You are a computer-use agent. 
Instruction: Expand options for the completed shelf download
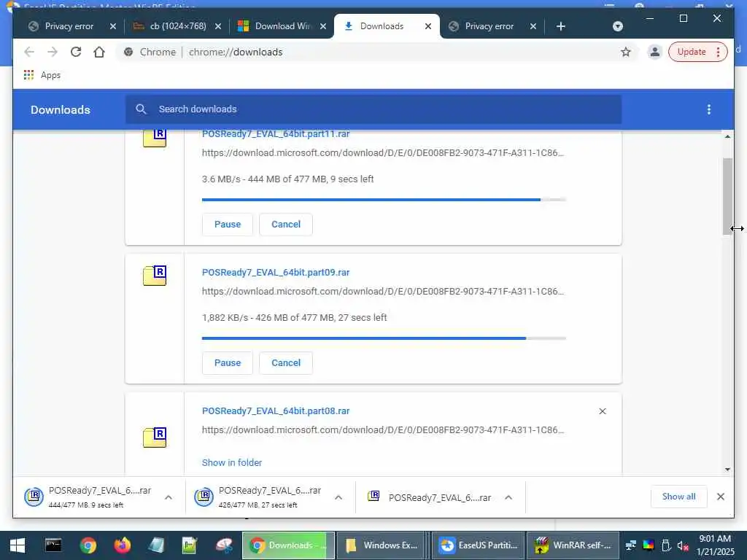click(508, 497)
